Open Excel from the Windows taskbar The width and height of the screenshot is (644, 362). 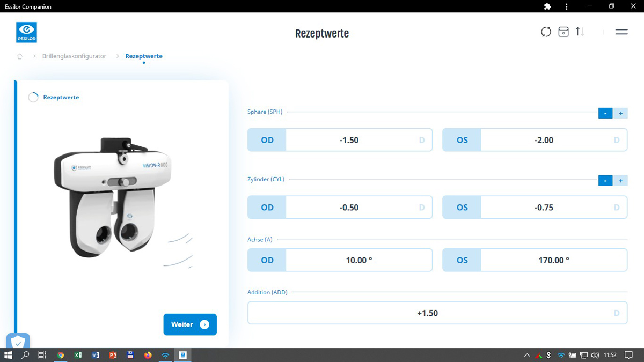(x=78, y=355)
